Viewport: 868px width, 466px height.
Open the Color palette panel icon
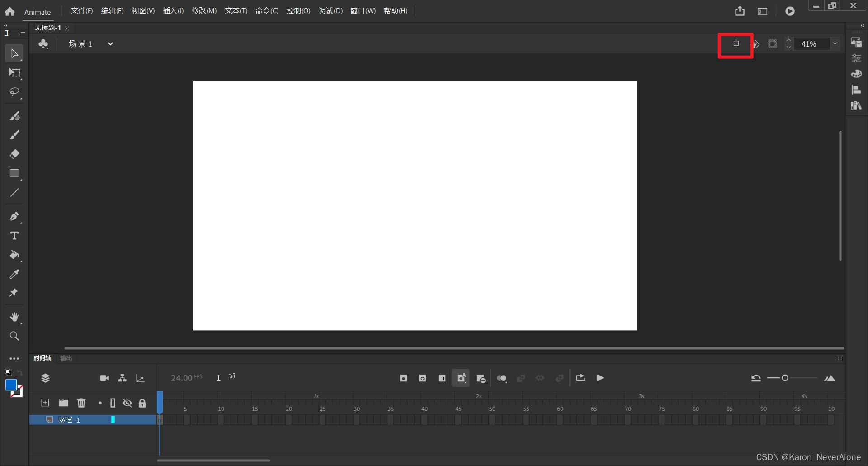(x=856, y=74)
